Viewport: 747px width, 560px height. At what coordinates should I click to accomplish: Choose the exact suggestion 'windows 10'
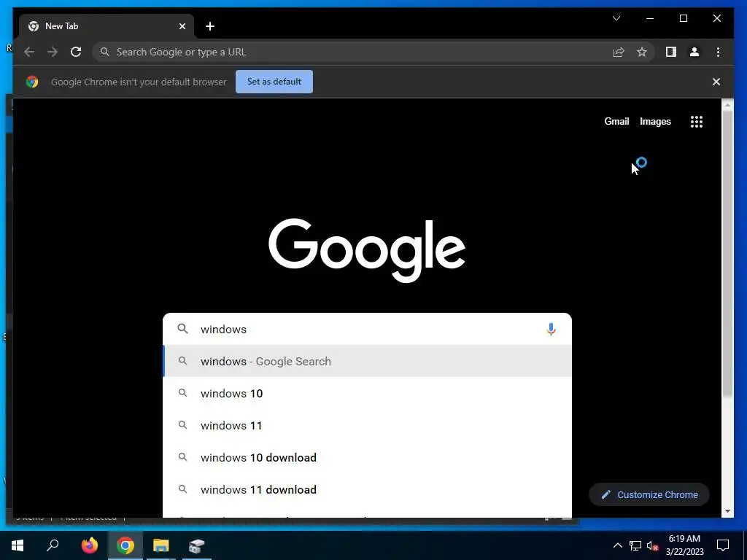[367, 393]
